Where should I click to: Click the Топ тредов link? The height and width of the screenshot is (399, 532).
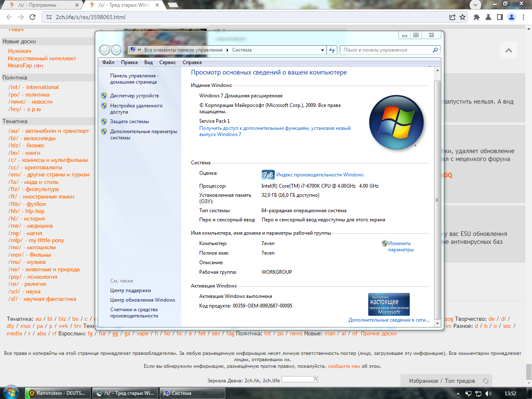pos(460,381)
